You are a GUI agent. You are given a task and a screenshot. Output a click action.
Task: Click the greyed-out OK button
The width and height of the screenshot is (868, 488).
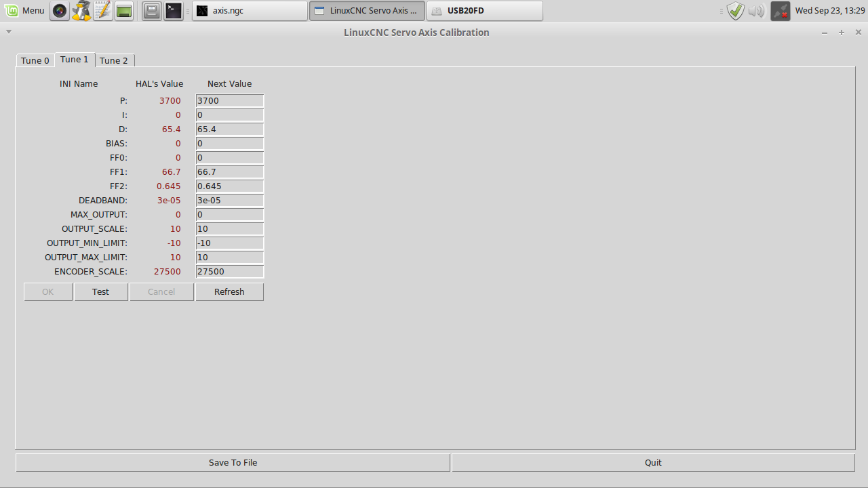47,291
